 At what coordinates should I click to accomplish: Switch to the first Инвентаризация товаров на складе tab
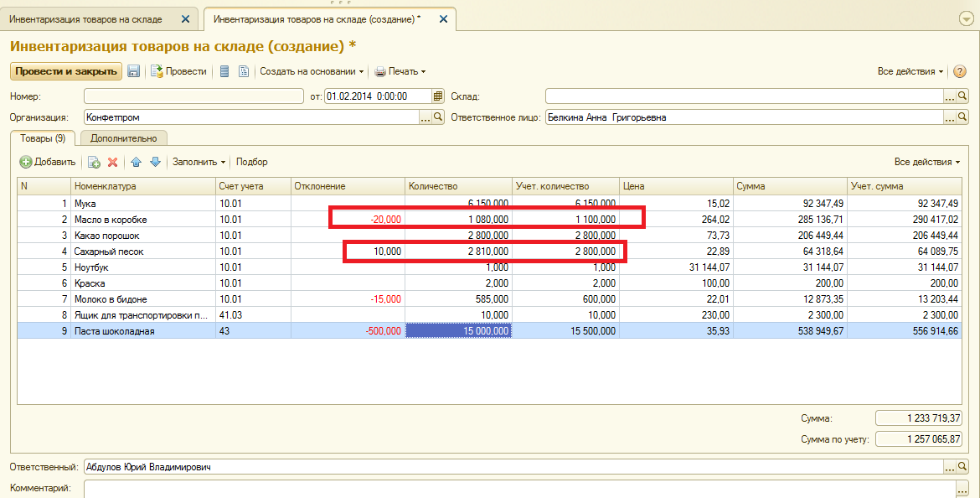point(85,19)
